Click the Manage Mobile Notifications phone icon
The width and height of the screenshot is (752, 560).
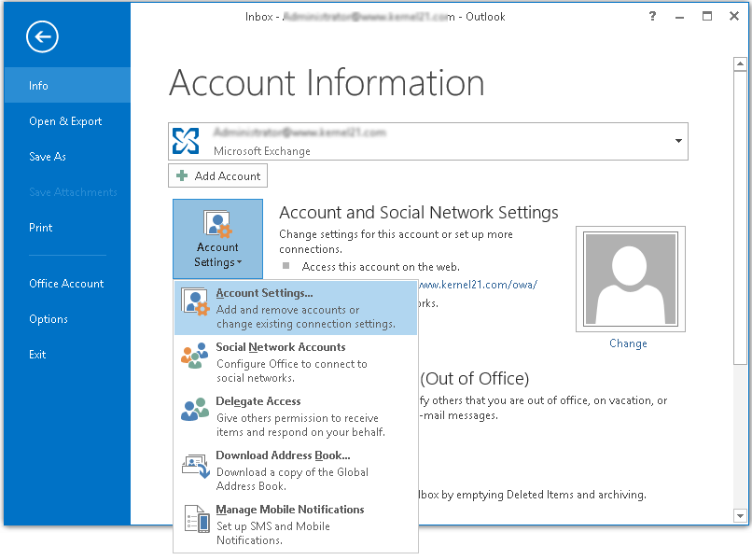click(x=197, y=519)
